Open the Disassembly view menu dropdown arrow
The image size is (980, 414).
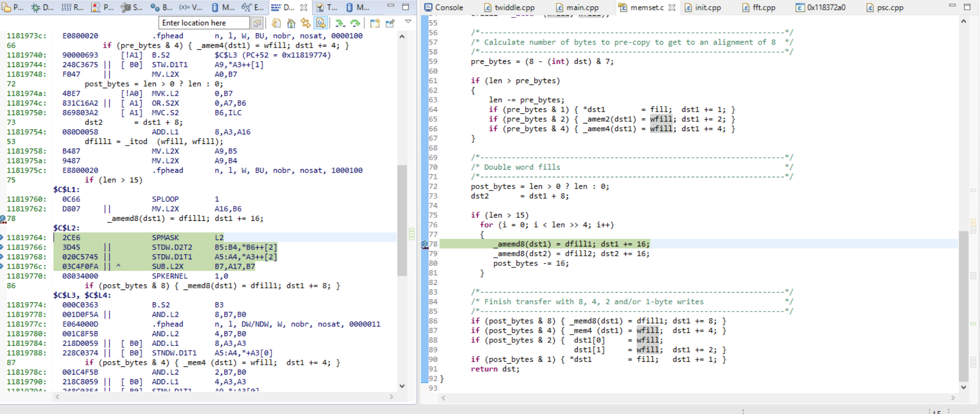pyautogui.click(x=408, y=22)
